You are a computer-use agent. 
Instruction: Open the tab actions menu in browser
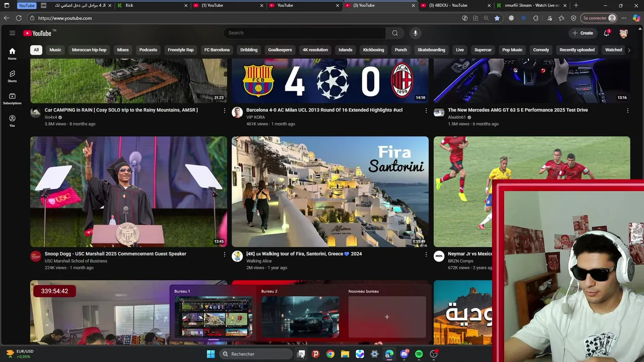(x=7, y=6)
